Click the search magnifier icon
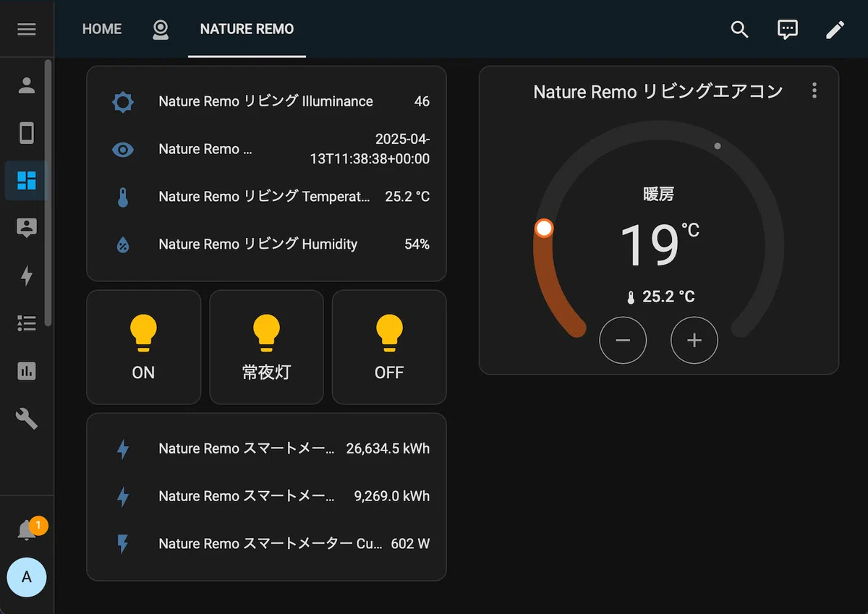 coord(739,29)
